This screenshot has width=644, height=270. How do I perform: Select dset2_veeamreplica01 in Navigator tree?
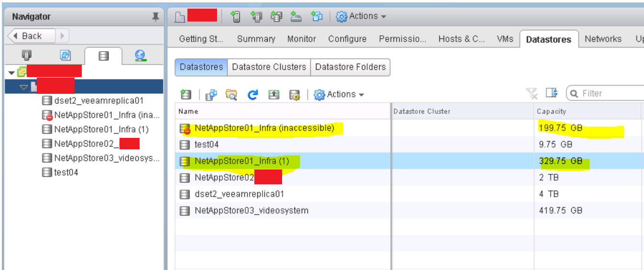[x=93, y=101]
